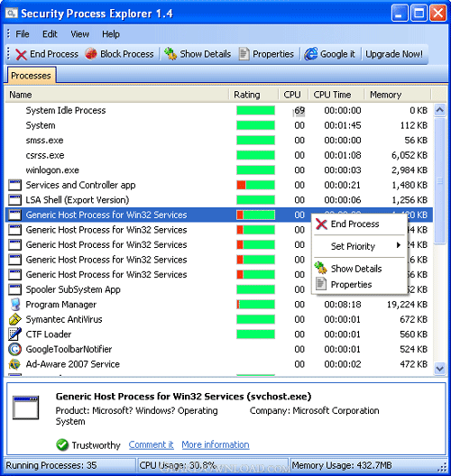The image size is (451, 476).
Task: Select the Ad-Aware 2007 Service icon
Action: coord(14,364)
